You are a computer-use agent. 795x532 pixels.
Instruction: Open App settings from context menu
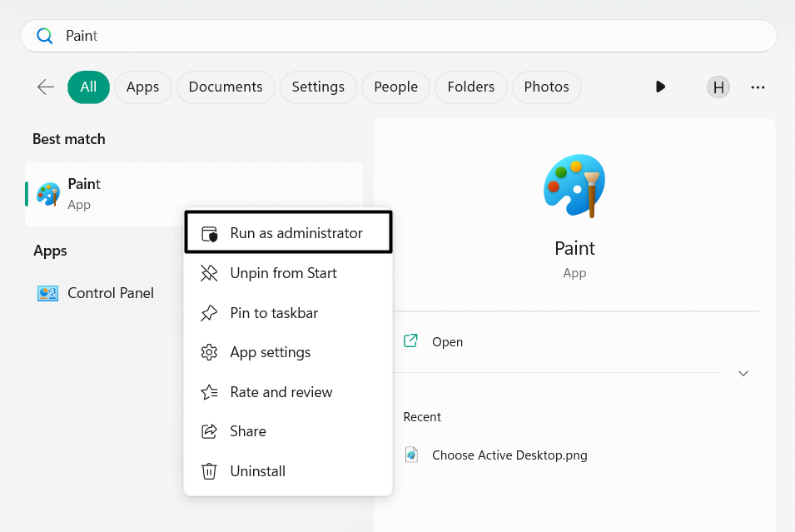[270, 352]
